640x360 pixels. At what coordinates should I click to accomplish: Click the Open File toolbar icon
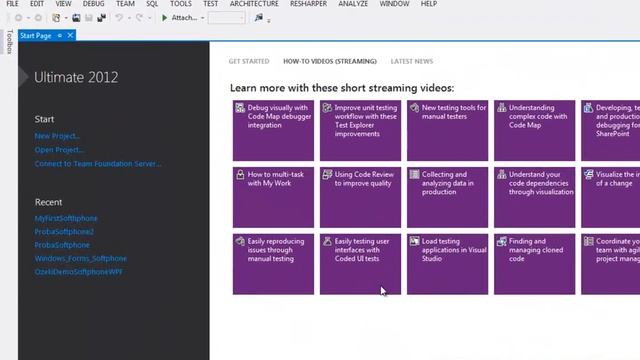click(x=76, y=18)
